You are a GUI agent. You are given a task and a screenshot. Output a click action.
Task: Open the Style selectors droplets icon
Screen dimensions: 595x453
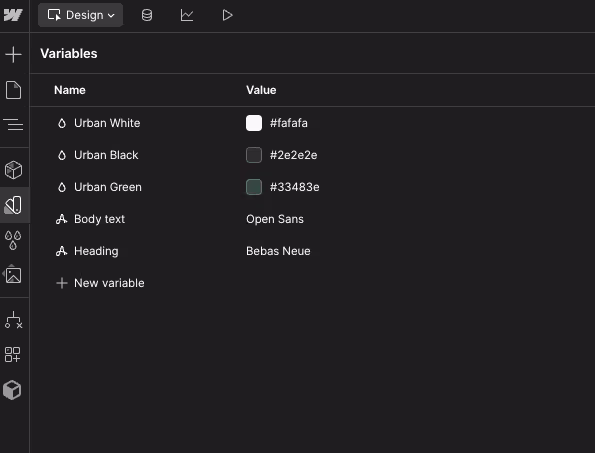tap(13, 241)
